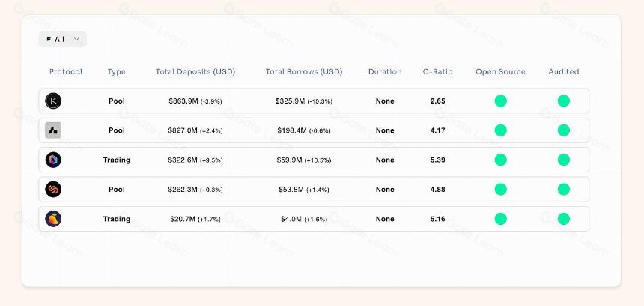Screen dimensions: 644x306
Task: Click the Audited column header
Action: coord(564,71)
